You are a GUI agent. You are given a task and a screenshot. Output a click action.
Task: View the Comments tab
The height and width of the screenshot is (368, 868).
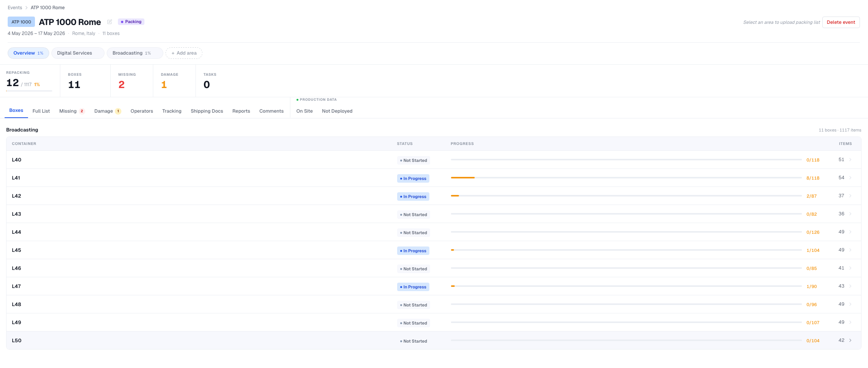(271, 111)
